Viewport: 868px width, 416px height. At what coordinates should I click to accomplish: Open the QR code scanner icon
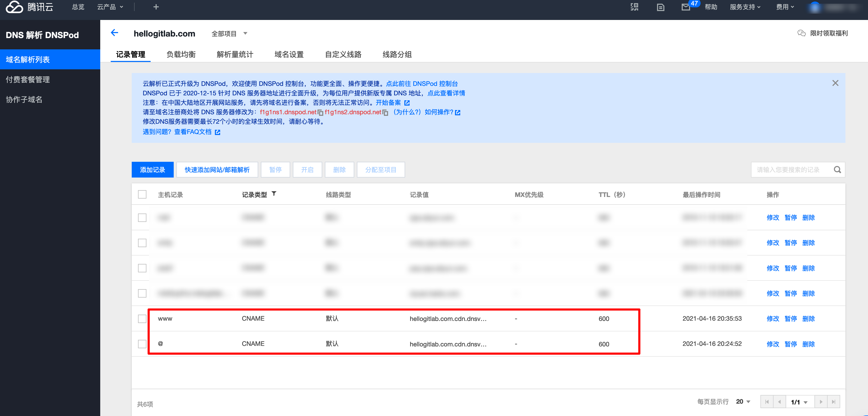(x=634, y=7)
